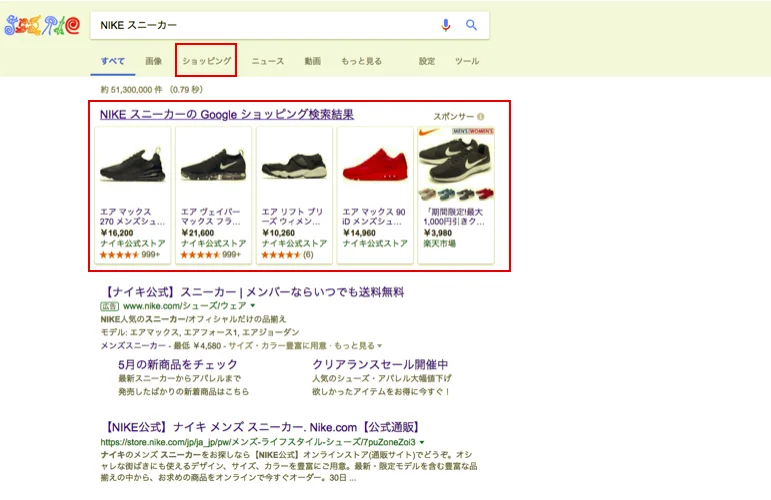This screenshot has width=771, height=500.
Task: Open the ショッピング tab
Action: click(x=207, y=61)
